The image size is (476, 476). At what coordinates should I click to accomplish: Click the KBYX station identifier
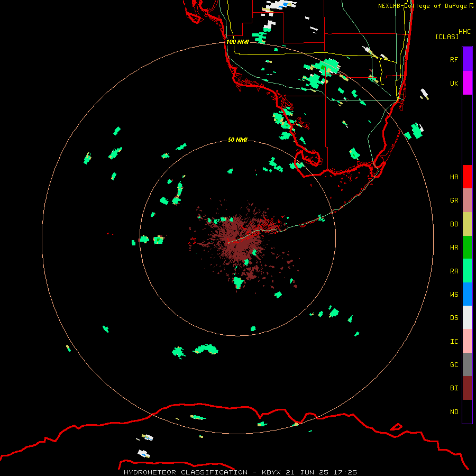pos(271,472)
